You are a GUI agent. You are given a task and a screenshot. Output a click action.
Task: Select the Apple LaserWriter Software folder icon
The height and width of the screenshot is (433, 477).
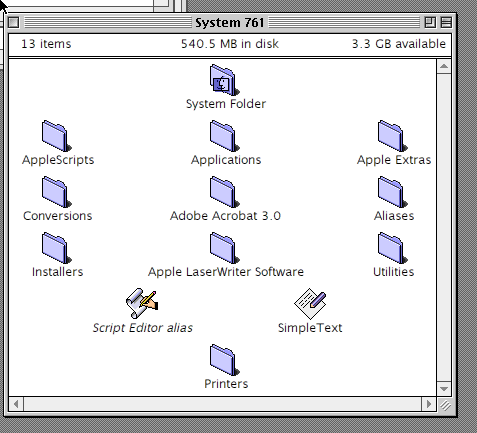(224, 248)
